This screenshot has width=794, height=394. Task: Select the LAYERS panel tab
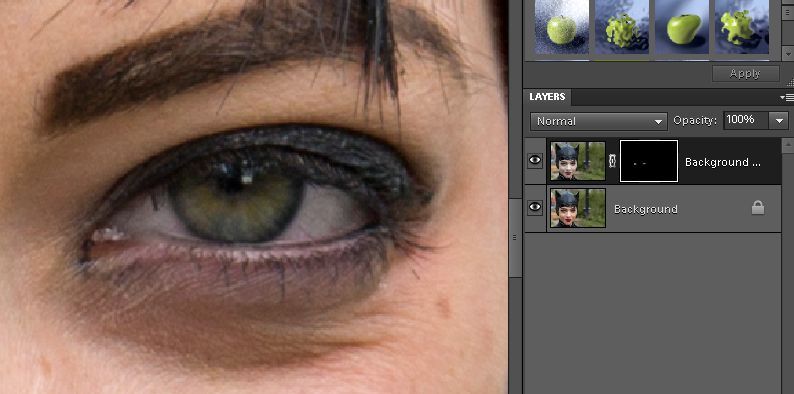pyautogui.click(x=547, y=97)
